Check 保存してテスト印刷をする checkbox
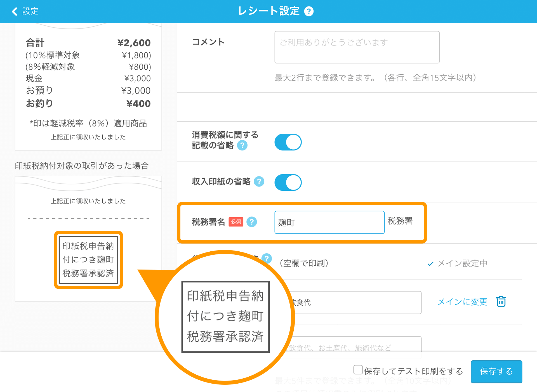Screen dimensions: 537x392 pos(358,370)
